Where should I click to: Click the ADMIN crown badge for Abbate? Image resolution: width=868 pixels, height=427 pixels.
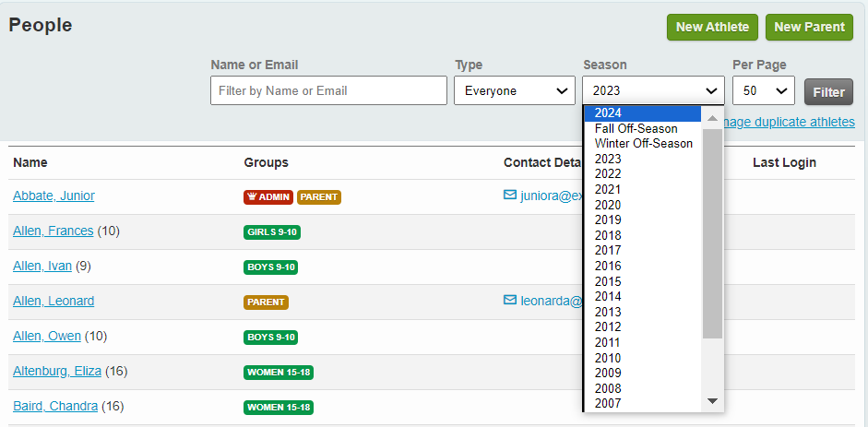pos(268,196)
